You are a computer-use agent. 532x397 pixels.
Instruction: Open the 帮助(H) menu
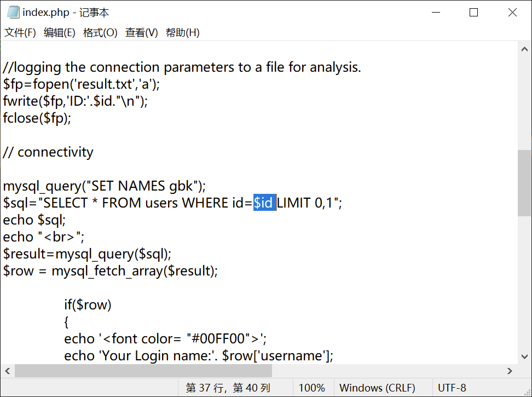(183, 32)
